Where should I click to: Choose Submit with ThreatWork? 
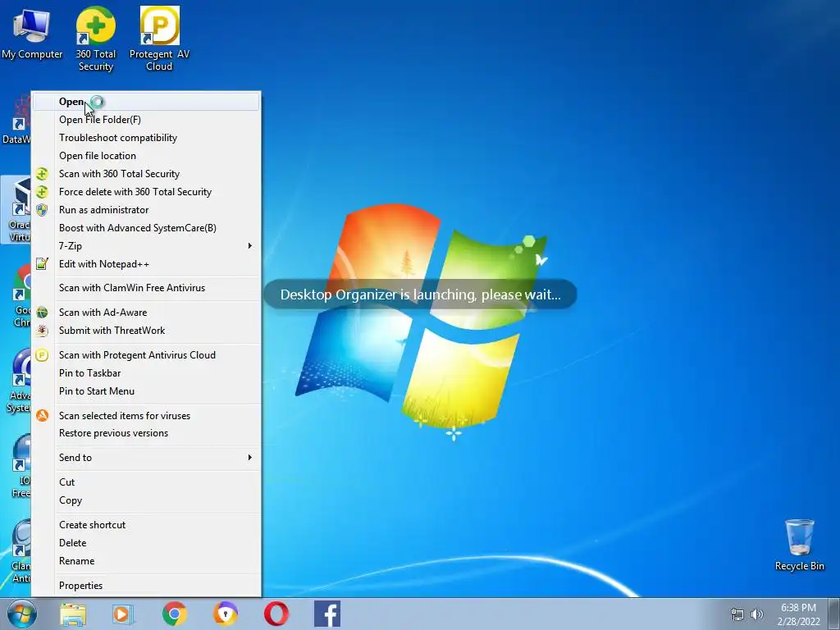[146, 331]
